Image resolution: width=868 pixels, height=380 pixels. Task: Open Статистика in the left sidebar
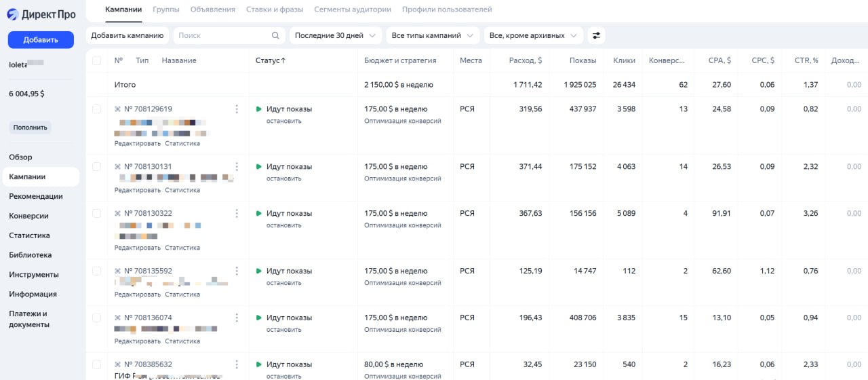pyautogui.click(x=29, y=235)
